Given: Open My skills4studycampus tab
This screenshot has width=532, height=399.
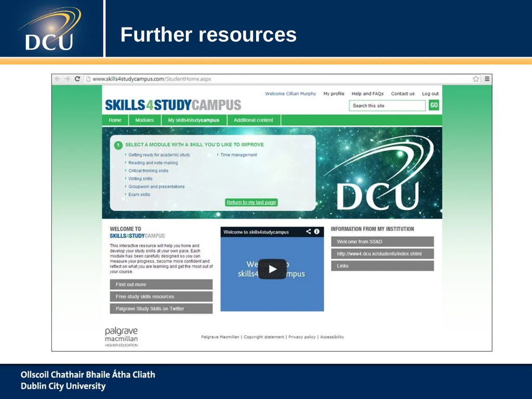Looking at the screenshot, I should pos(194,120).
